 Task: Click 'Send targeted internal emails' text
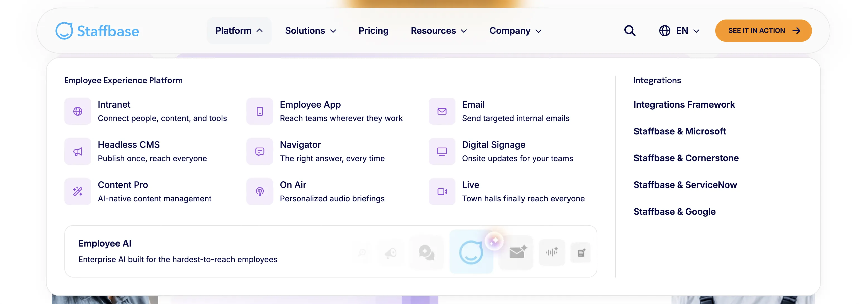[x=516, y=118]
